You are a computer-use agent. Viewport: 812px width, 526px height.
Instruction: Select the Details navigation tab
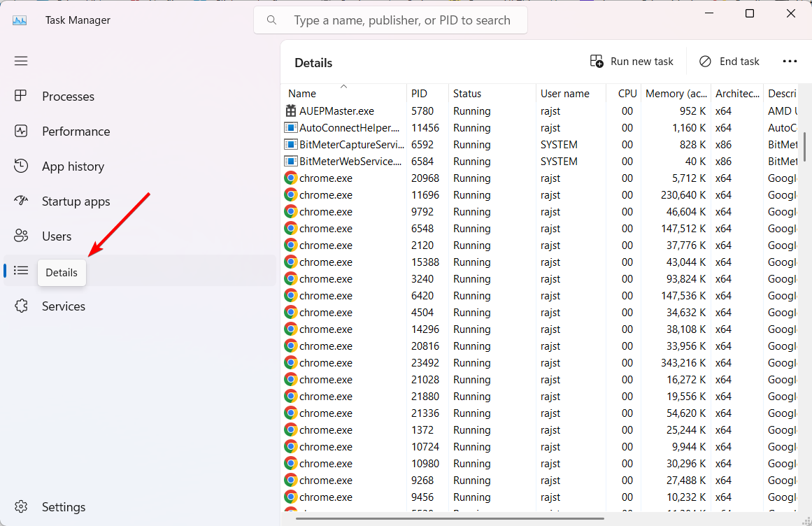(21, 271)
